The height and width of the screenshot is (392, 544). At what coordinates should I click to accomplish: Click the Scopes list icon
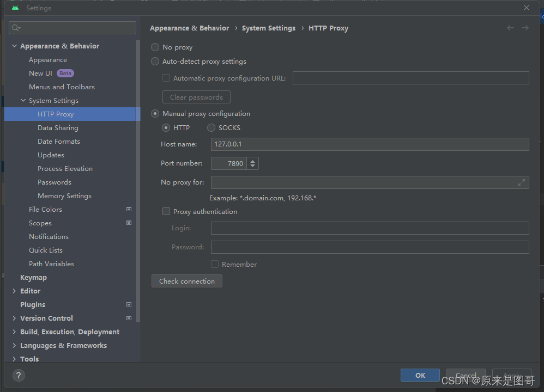pyautogui.click(x=129, y=223)
